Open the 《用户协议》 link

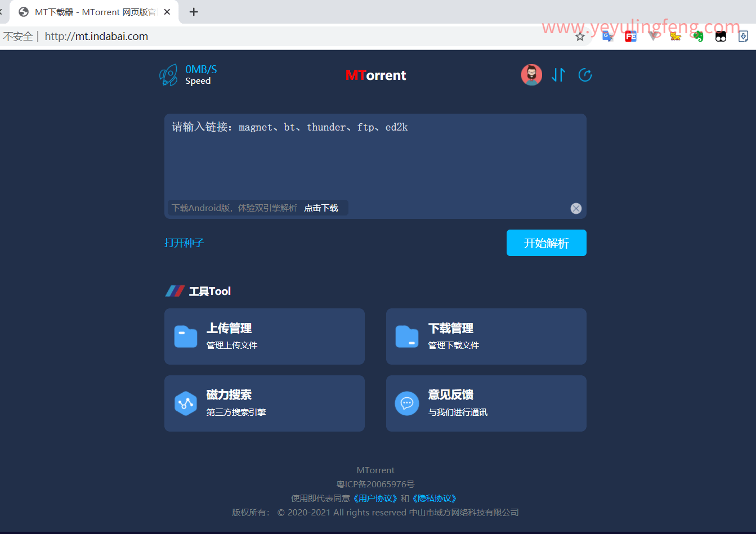pyautogui.click(x=375, y=499)
